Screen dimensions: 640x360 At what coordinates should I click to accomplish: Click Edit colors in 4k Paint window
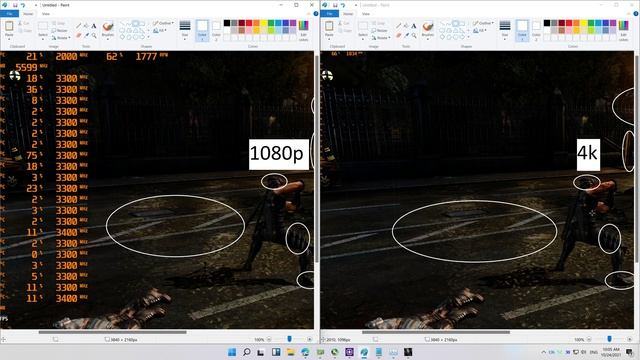coord(623,31)
